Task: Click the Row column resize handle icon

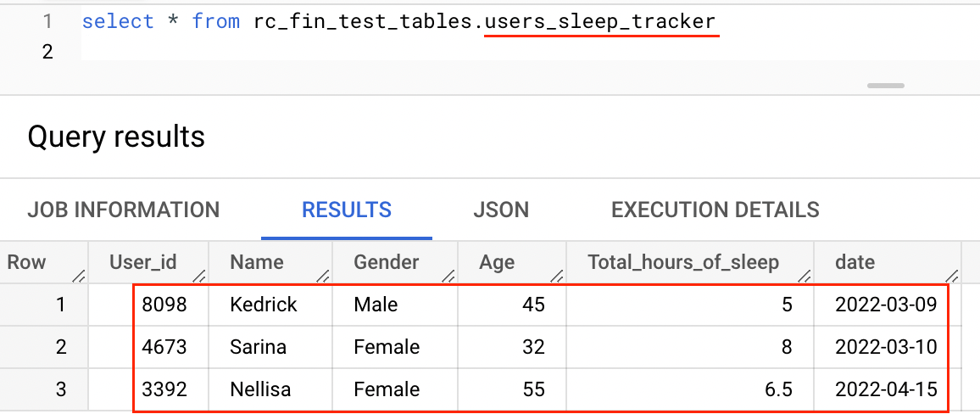Action: click(x=80, y=275)
